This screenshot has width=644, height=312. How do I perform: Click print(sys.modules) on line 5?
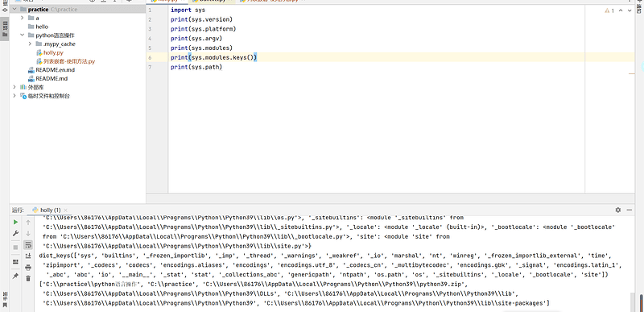(201, 48)
